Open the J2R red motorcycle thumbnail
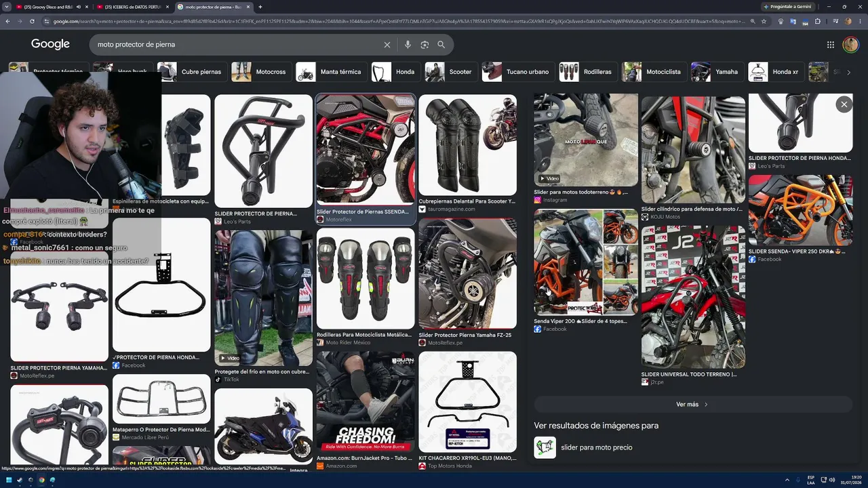868x488 pixels. tap(693, 298)
